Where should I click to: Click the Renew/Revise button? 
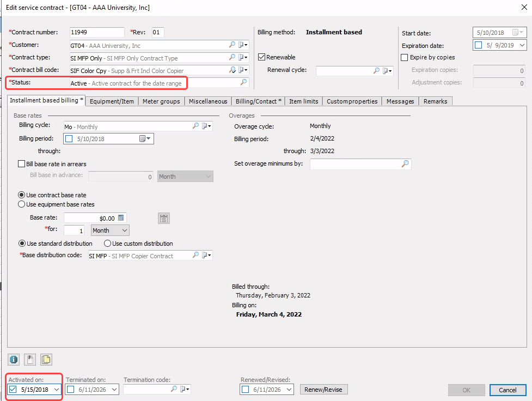[323, 390]
